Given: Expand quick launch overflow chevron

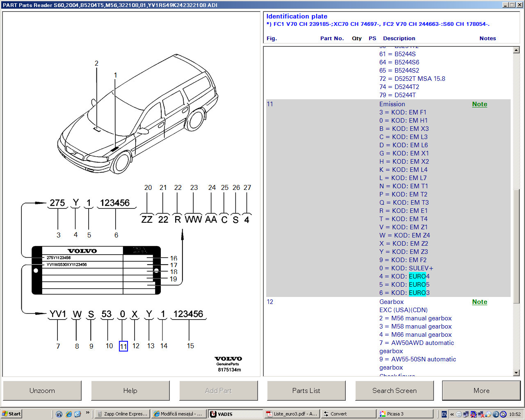Looking at the screenshot, I should [87, 413].
